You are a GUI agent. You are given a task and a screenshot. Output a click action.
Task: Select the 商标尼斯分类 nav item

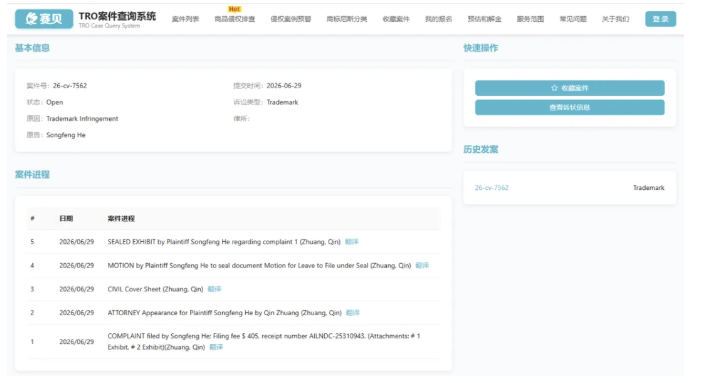click(x=347, y=19)
